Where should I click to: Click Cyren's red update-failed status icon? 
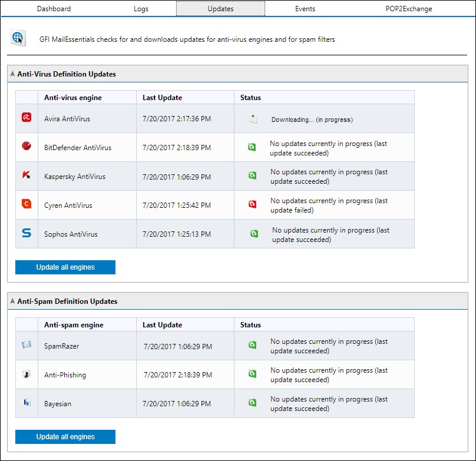pos(252,204)
